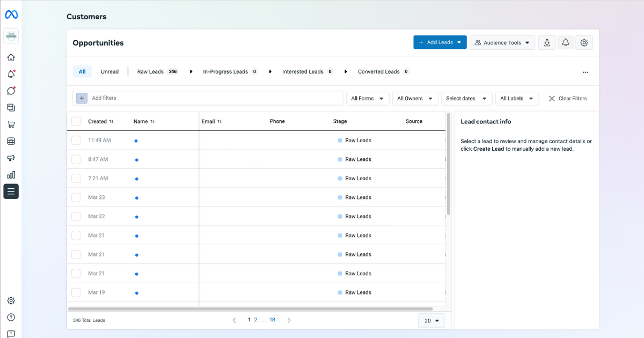The height and width of the screenshot is (338, 644).
Task: Click the Home icon in left sidebar
Action: tap(11, 57)
